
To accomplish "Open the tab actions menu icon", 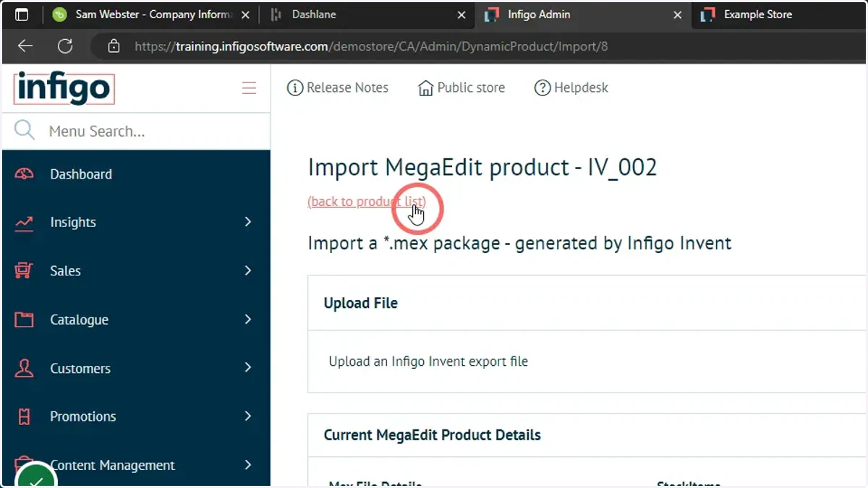I will (x=22, y=14).
